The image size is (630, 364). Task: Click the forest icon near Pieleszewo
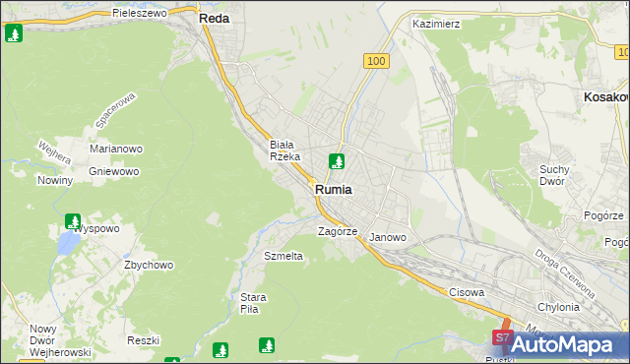[14, 33]
